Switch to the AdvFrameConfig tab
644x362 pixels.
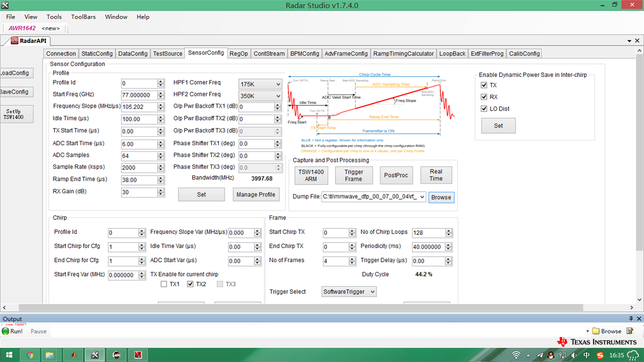click(346, 53)
